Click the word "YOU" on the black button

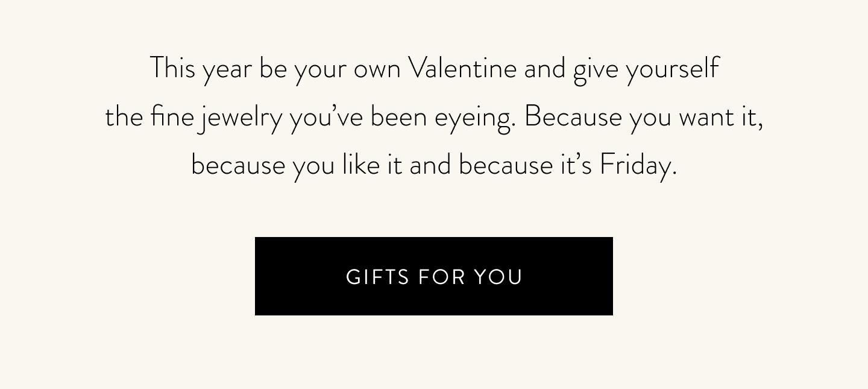pos(497,277)
